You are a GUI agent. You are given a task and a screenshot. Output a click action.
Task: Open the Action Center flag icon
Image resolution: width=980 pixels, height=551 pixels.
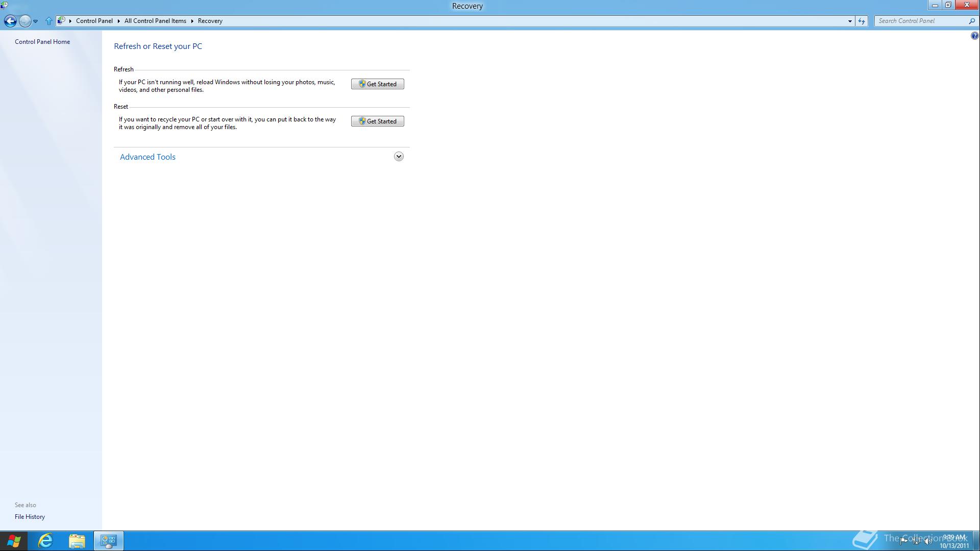(903, 541)
